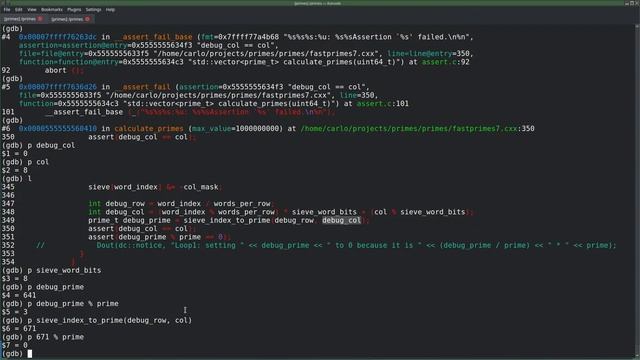Click the '(gdb) p debug_col' command line
Image resolution: width=640 pixels, height=360 pixels.
(38, 145)
